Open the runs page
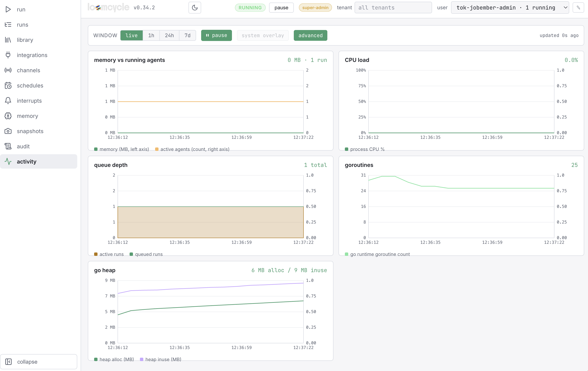Viewport: 588px width, 371px height. coord(39,25)
